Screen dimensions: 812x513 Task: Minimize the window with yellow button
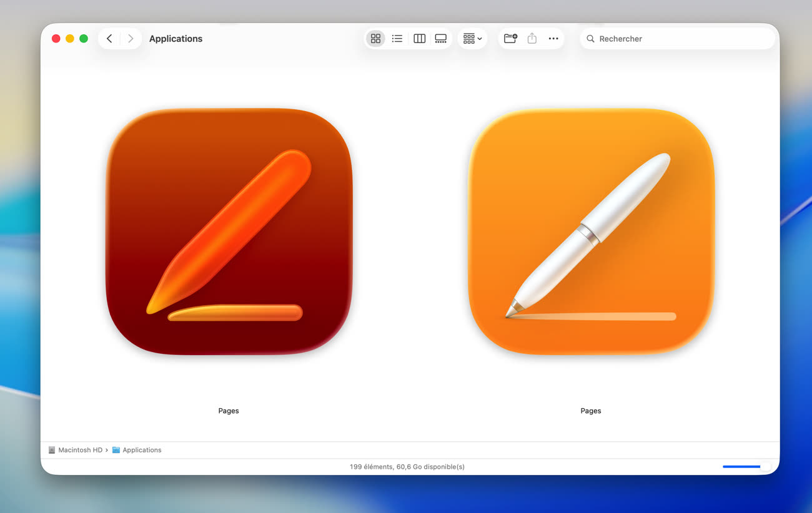pyautogui.click(x=70, y=39)
